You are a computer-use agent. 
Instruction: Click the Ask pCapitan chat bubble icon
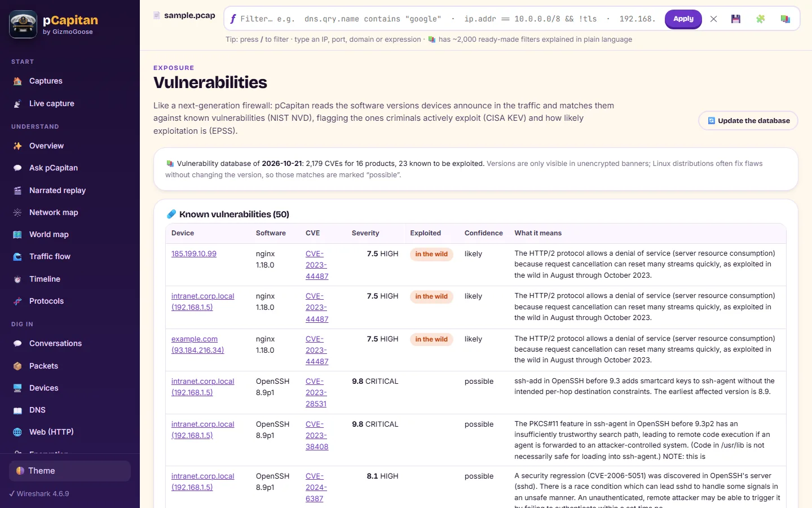(x=17, y=168)
